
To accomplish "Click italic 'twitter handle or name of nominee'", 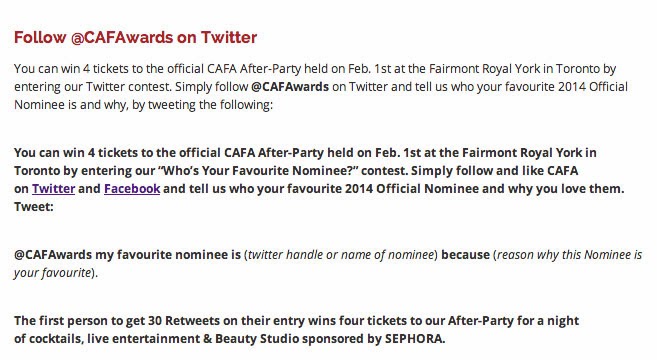I will click(x=341, y=255).
